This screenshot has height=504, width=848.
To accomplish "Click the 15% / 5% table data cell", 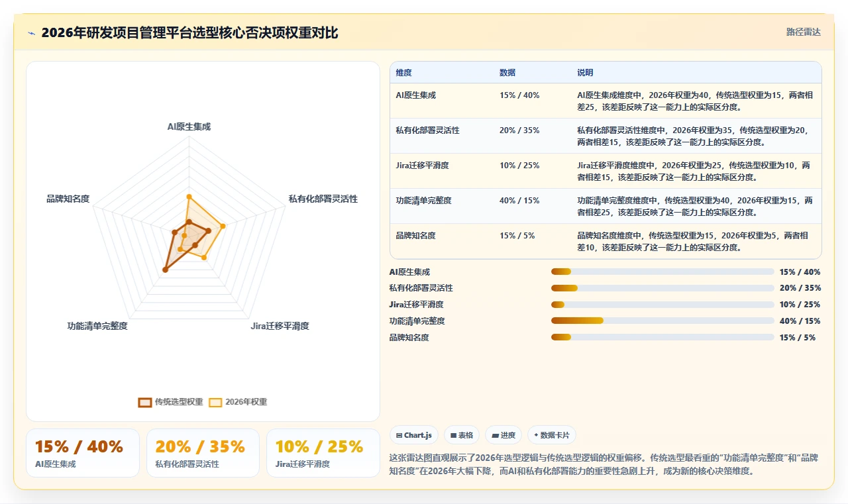I will pos(517,236).
